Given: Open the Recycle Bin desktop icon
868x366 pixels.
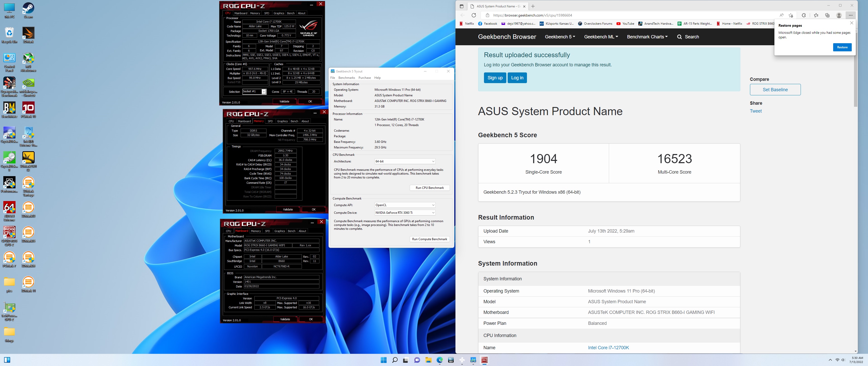Looking at the screenshot, I should (x=9, y=35).
